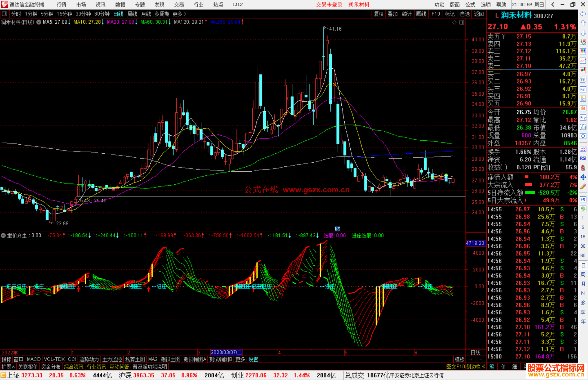This screenshot has width=588, height=380.
Task: Open the checked-list icon in the right sidebar
Action: (583, 42)
